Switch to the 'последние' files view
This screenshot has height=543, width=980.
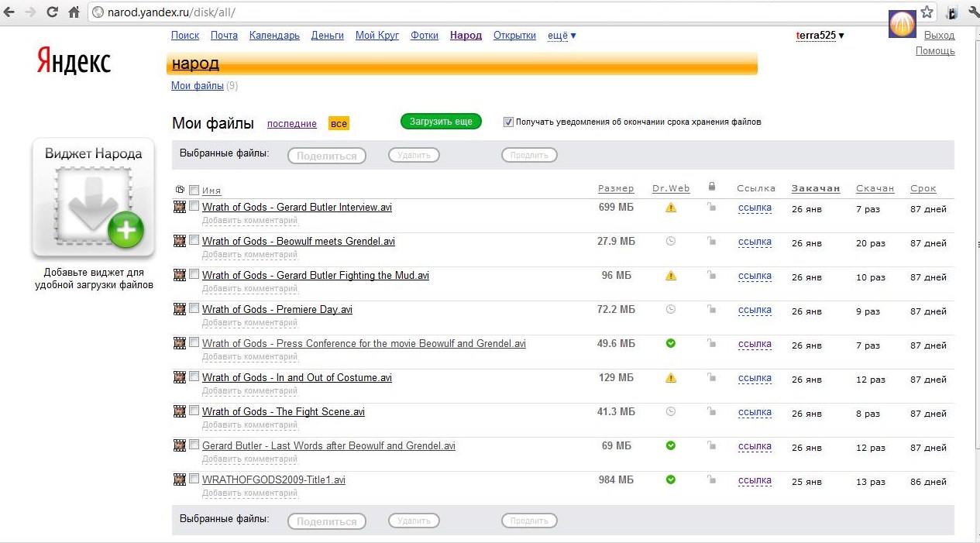(x=291, y=124)
